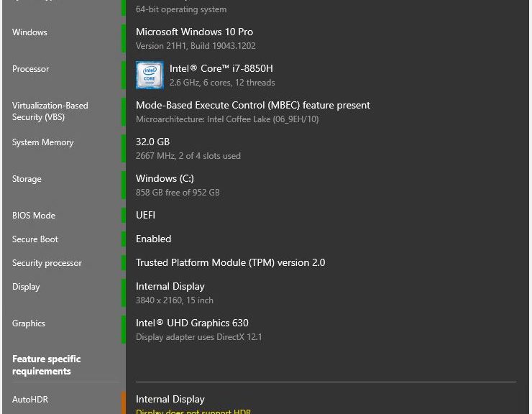
Task: Click the UEFI value
Action: (145, 215)
